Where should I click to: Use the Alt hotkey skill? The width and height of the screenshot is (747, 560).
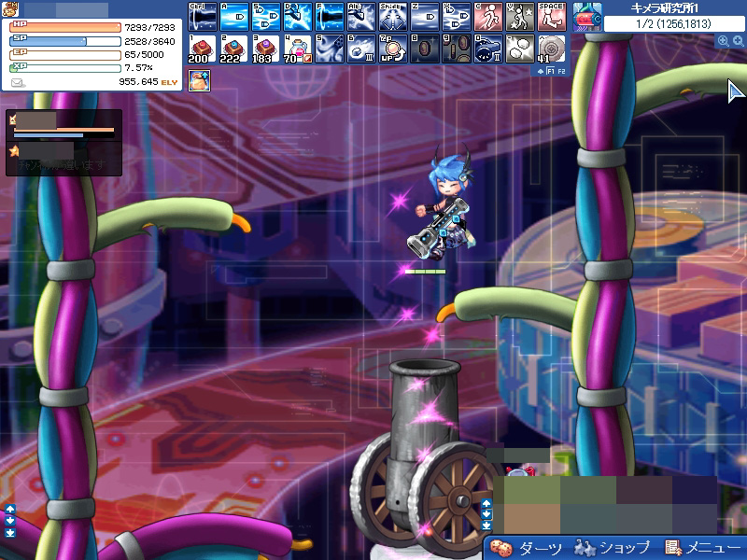[x=361, y=17]
